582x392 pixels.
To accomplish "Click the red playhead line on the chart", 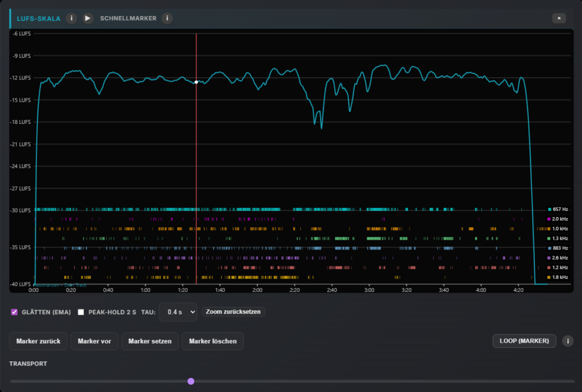I will [196, 159].
